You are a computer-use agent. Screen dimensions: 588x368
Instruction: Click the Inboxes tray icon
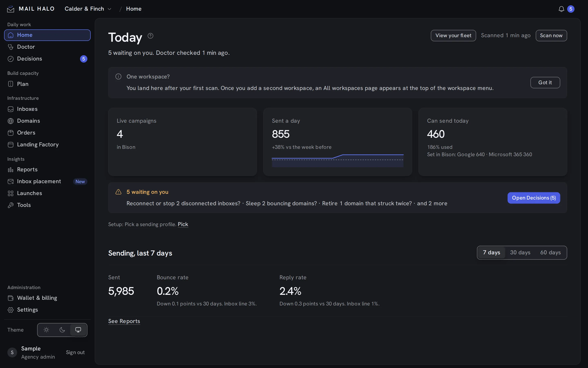coord(10,109)
